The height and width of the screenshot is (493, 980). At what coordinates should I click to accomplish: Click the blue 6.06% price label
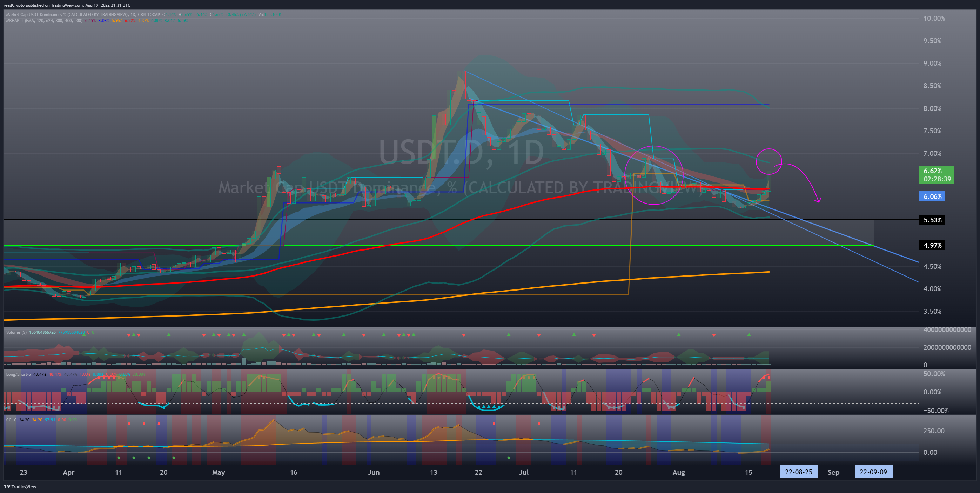932,196
